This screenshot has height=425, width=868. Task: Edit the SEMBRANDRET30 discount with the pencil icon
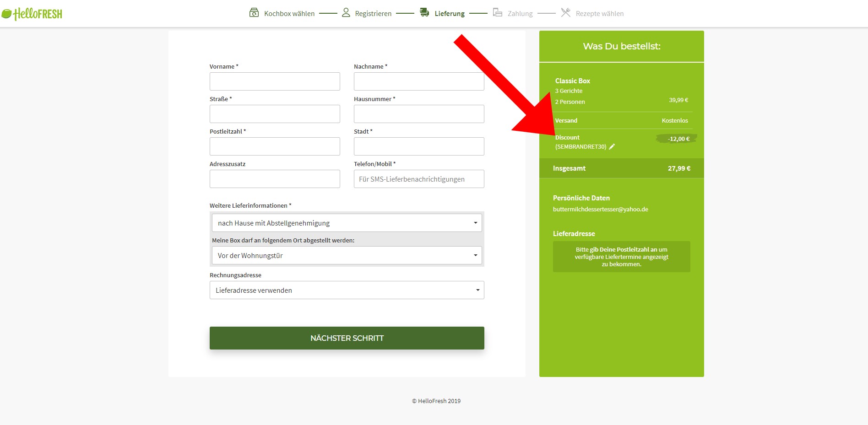613,147
